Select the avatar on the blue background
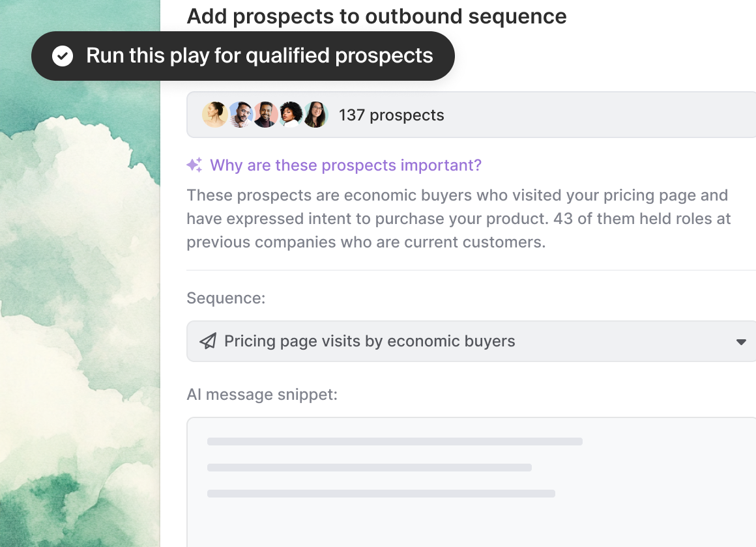 (x=240, y=115)
